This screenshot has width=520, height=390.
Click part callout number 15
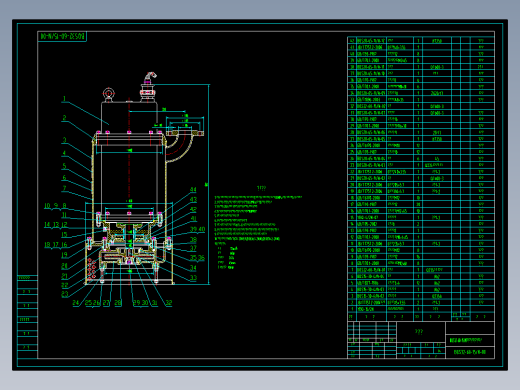click(x=64, y=235)
